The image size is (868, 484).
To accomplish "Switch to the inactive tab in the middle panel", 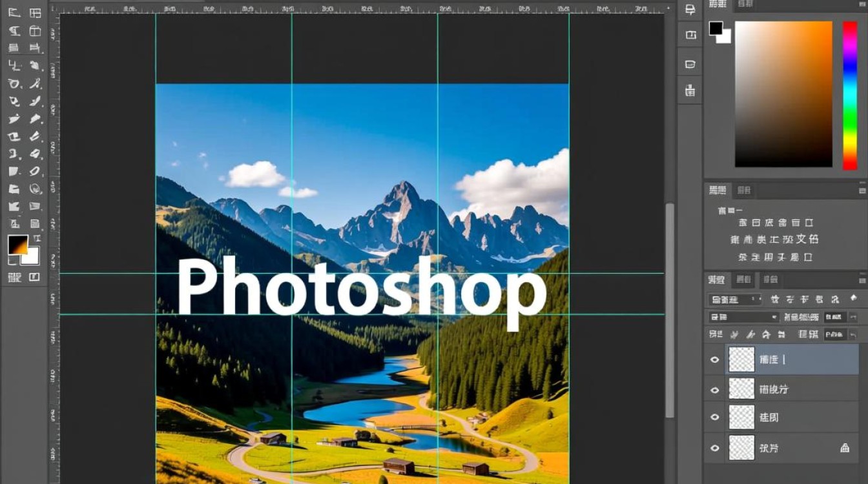I will click(744, 190).
